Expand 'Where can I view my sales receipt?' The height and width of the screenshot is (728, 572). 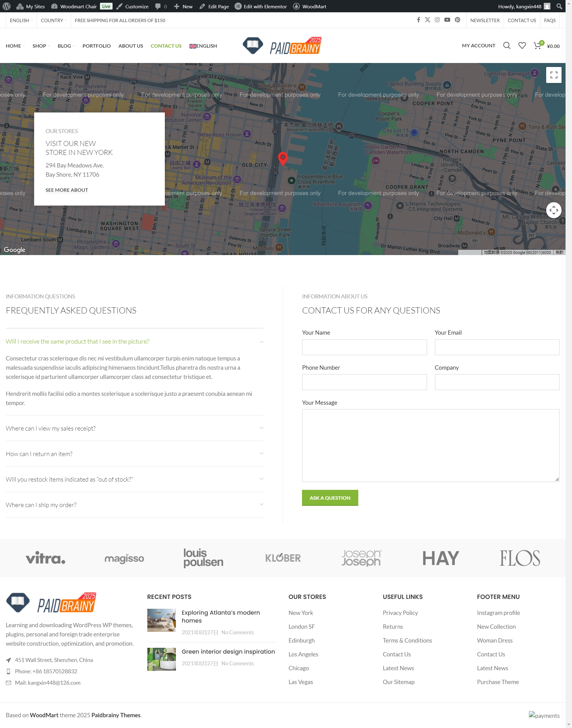[134, 428]
